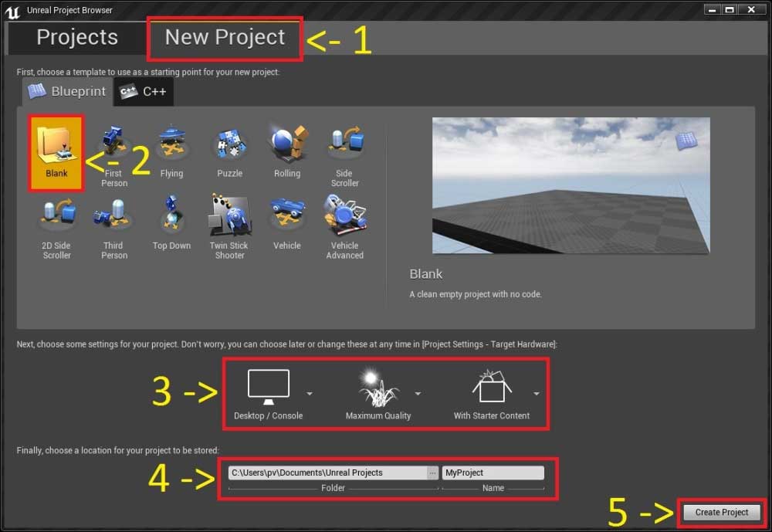The image size is (772, 532).
Task: Choose the Side Scroller template
Action: pos(344,154)
